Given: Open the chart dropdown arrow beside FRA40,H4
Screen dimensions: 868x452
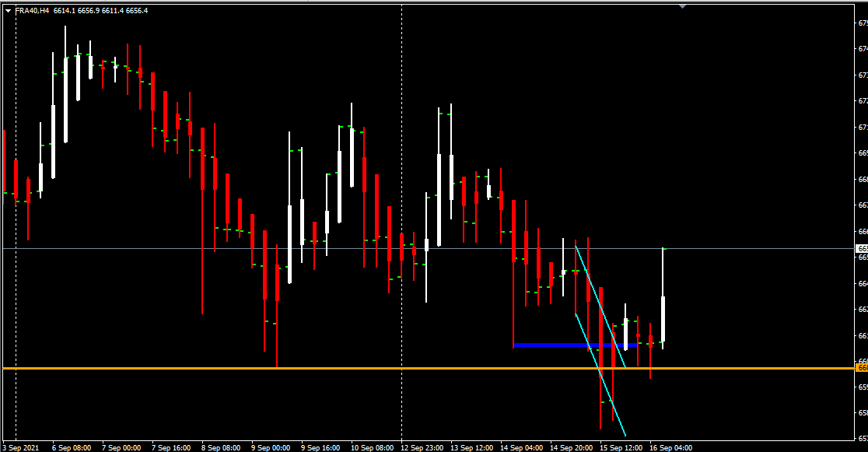Looking at the screenshot, I should (9, 11).
